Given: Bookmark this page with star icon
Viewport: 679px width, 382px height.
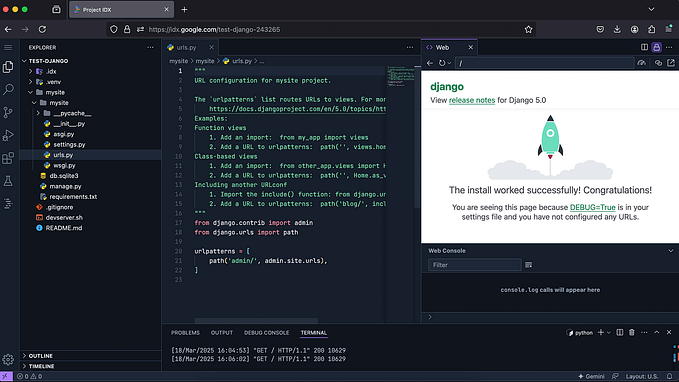Looking at the screenshot, I should point(528,29).
